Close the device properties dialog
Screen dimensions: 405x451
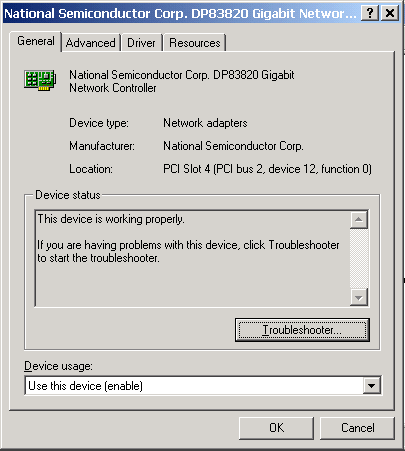(390, 13)
